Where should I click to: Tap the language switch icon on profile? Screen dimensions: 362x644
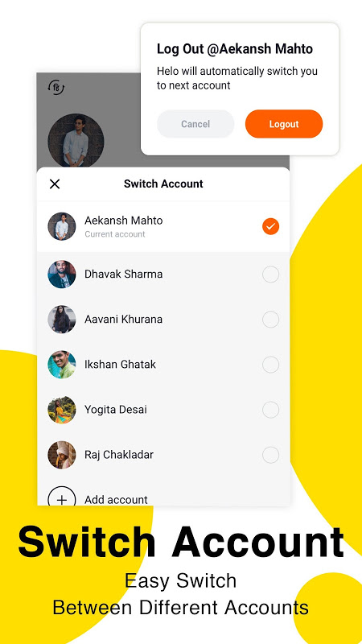coord(56,87)
